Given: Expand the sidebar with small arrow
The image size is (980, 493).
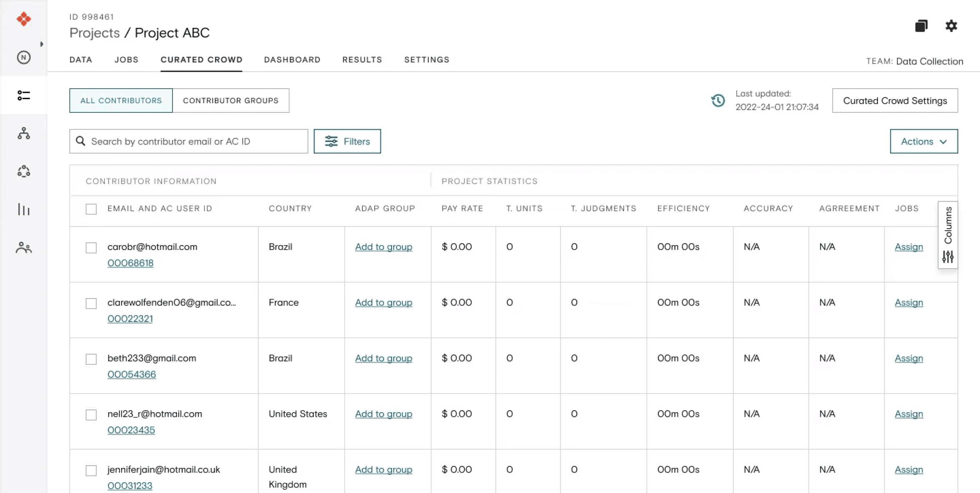Looking at the screenshot, I should 42,44.
